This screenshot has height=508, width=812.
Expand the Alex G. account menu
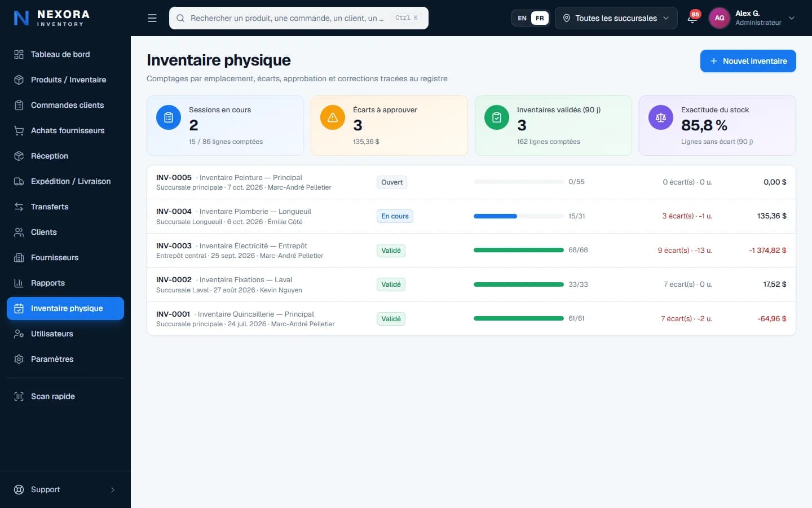click(x=753, y=18)
